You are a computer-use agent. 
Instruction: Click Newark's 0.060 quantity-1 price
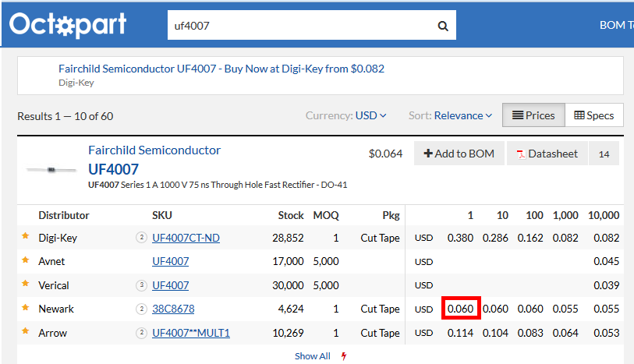(x=460, y=309)
